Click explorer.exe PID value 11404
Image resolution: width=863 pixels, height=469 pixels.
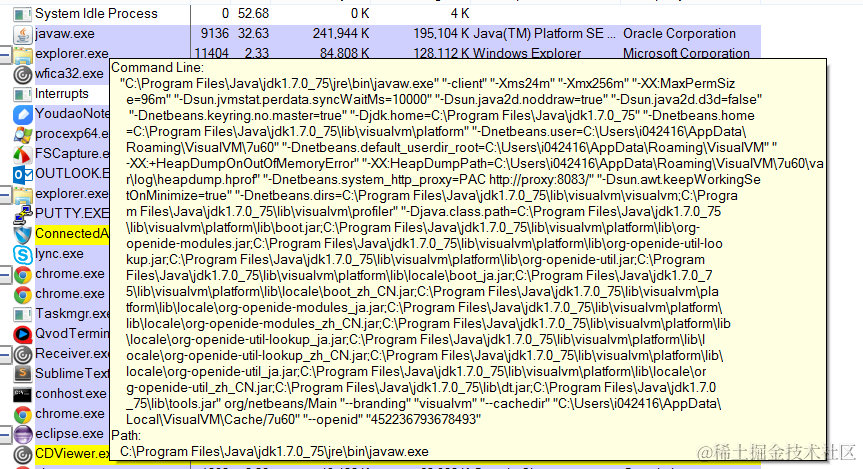point(212,53)
